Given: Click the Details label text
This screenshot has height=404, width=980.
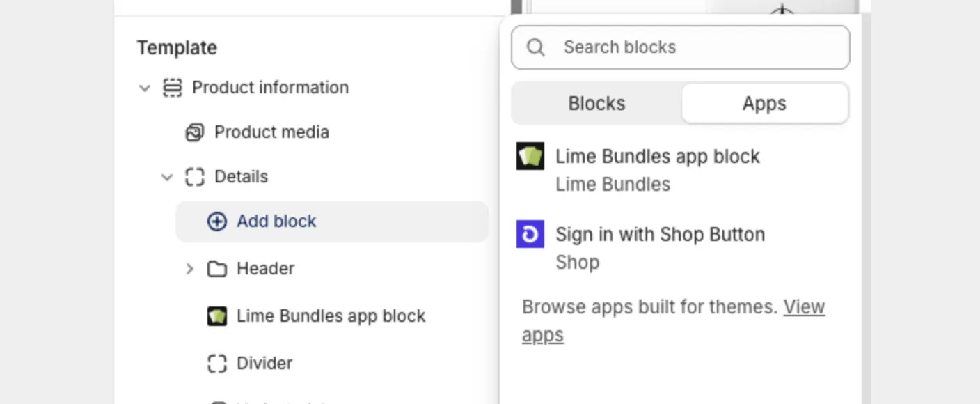Looking at the screenshot, I should 241,177.
